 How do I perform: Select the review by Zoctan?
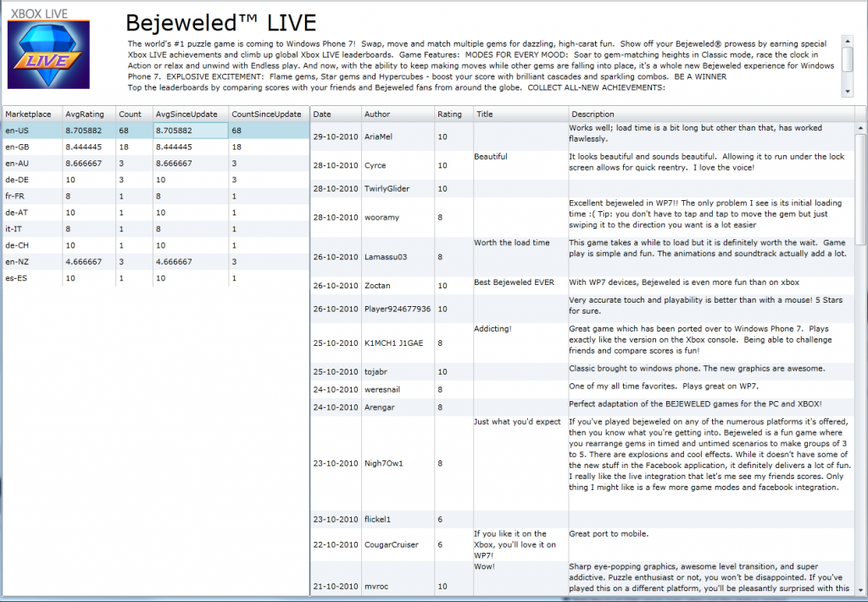pos(582,286)
